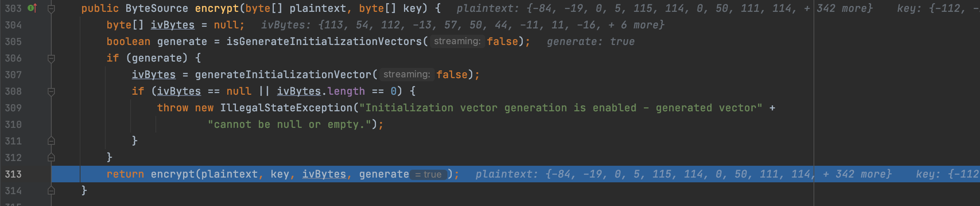The width and height of the screenshot is (980, 206).
Task: Fold the inner ivBytes null-check block on line 308
Action: [51, 92]
